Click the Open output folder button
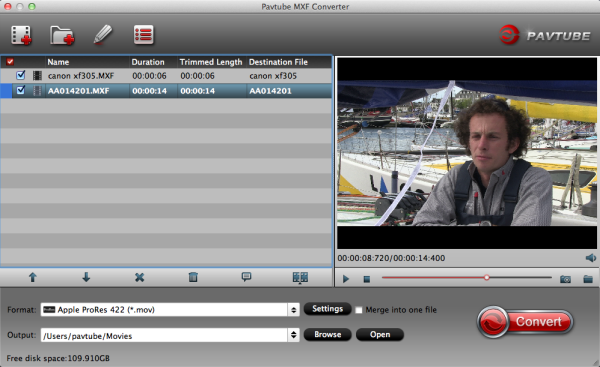 point(380,334)
